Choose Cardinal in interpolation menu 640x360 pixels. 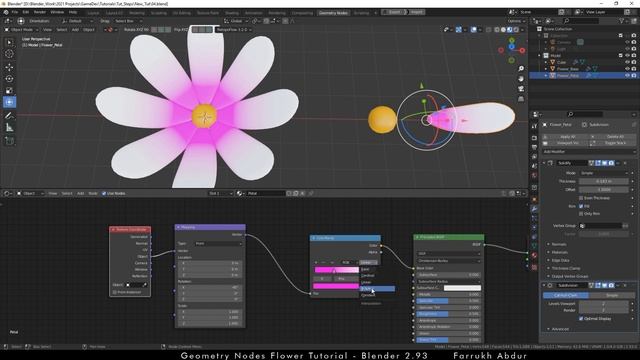click(368, 276)
